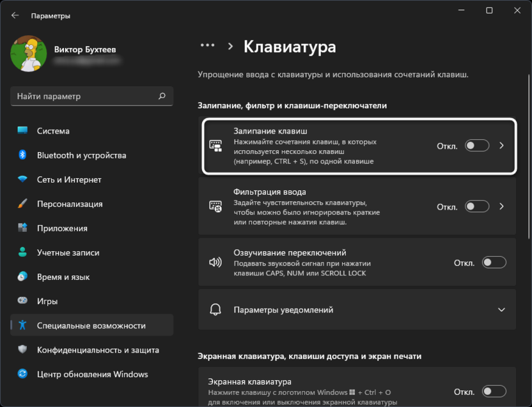Screen dimensions: 532x407
Task: Focus the 'Найти параметр' search field
Action: click(92, 96)
